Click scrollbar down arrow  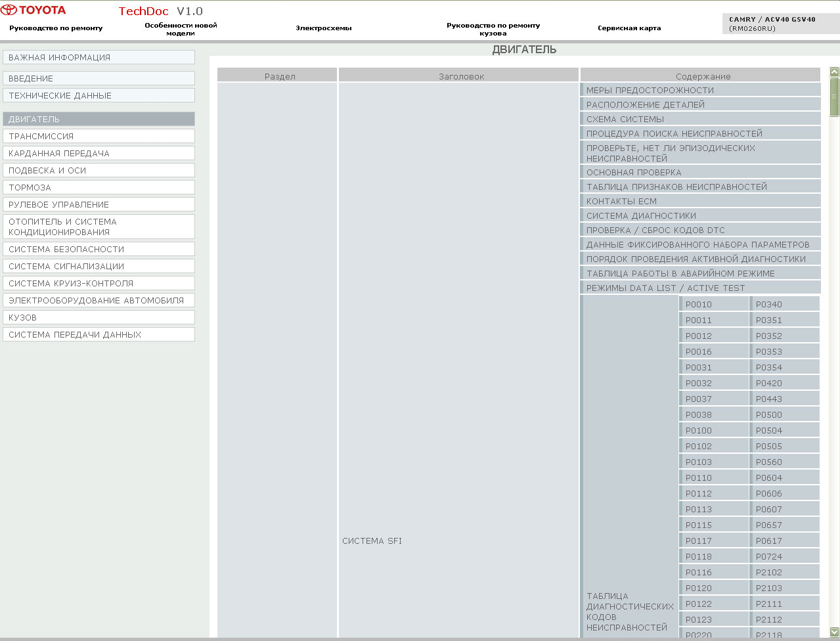coord(834,632)
